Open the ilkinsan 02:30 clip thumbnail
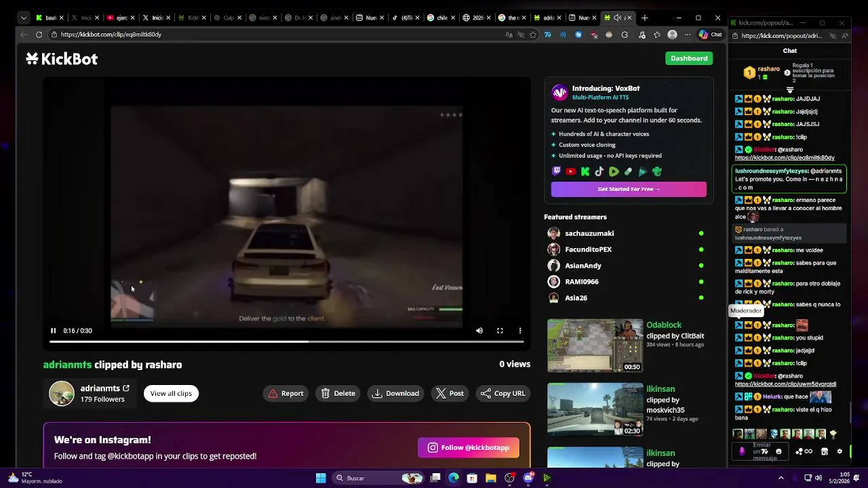 [x=595, y=409]
